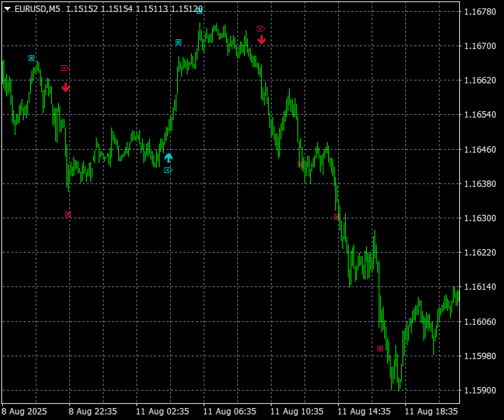This screenshot has width=504, height=420.
Task: Click the red sell arrow above 1.16700 line
Action: (262, 39)
